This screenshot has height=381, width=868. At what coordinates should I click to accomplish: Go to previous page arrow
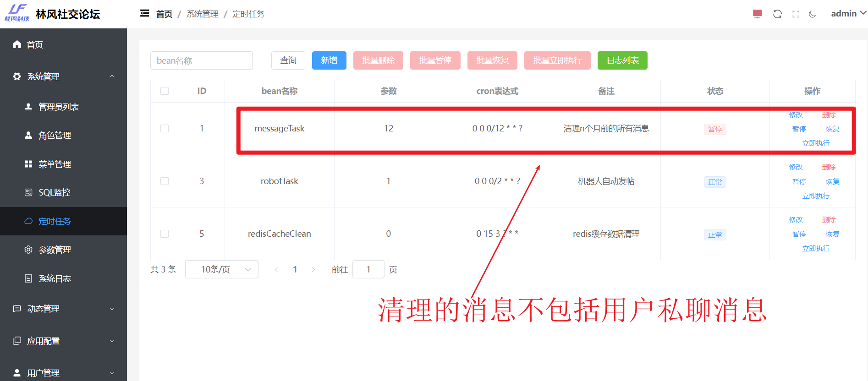point(276,269)
